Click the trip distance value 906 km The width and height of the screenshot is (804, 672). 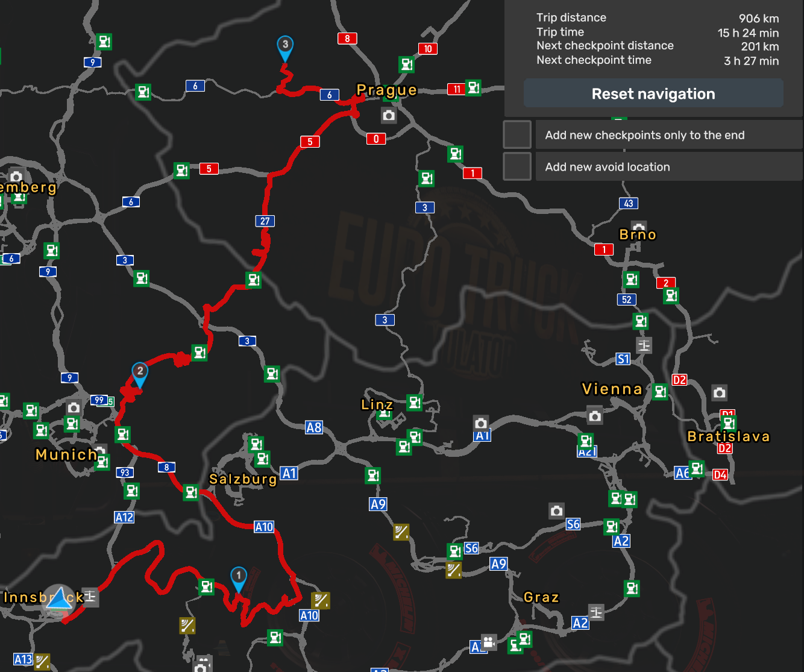click(x=759, y=19)
